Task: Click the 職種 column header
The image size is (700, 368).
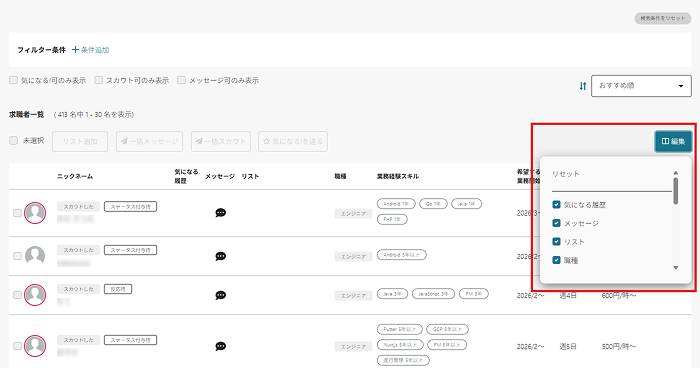Action: tap(340, 176)
